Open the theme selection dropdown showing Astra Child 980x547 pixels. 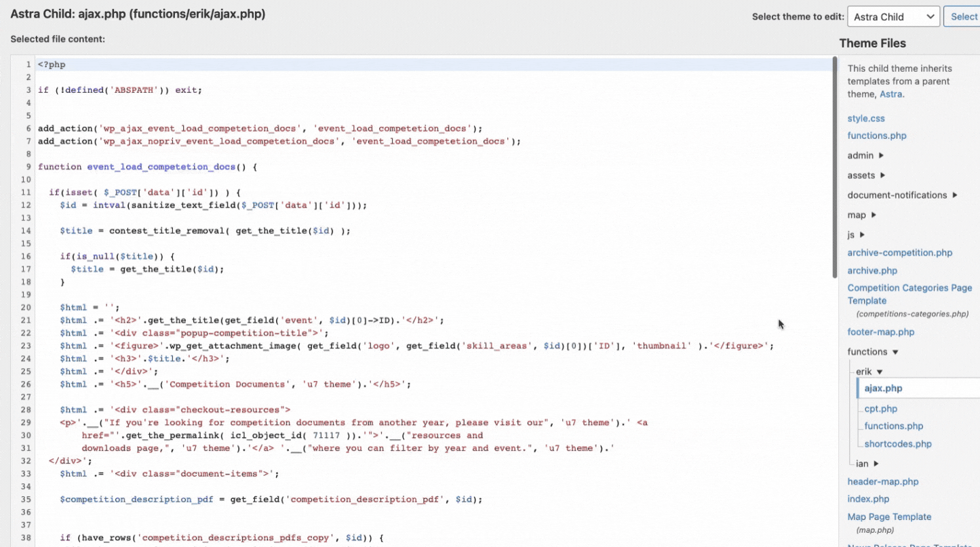[893, 17]
